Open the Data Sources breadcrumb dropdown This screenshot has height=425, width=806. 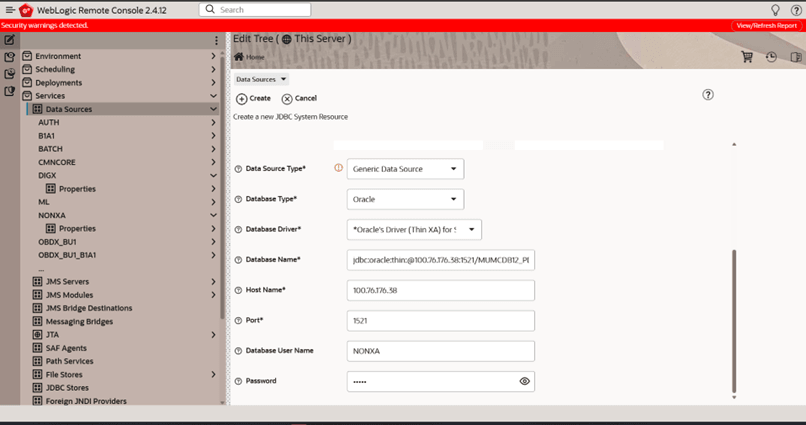coord(261,79)
